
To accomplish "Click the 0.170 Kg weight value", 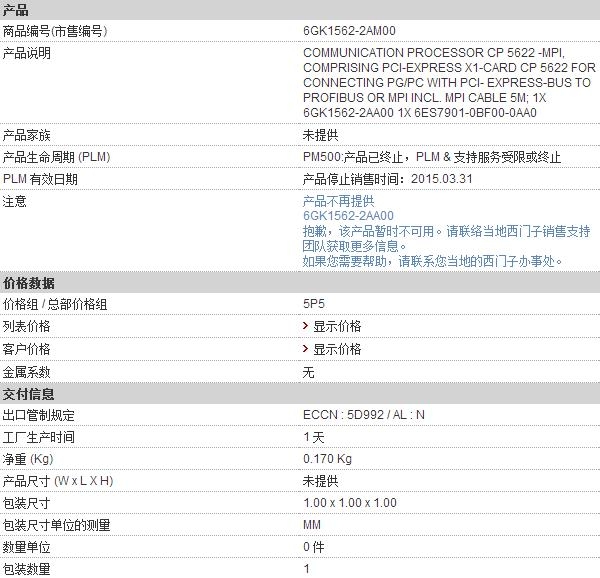I will pyautogui.click(x=328, y=459).
